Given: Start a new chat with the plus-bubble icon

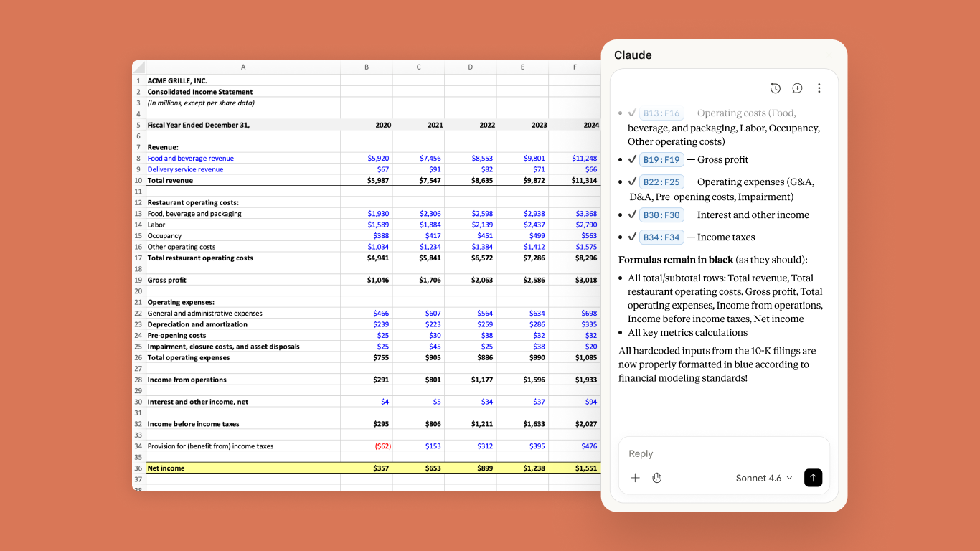Looking at the screenshot, I should pyautogui.click(x=797, y=88).
